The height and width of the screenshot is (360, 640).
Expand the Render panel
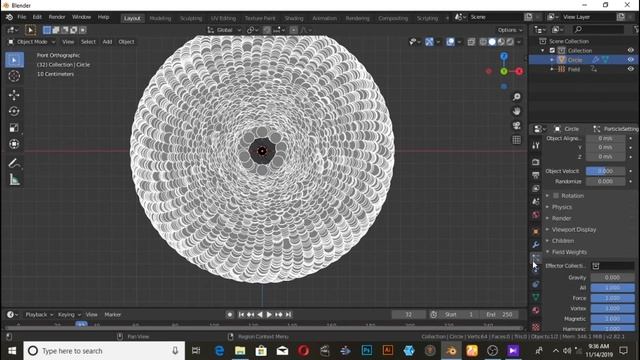pyautogui.click(x=561, y=218)
